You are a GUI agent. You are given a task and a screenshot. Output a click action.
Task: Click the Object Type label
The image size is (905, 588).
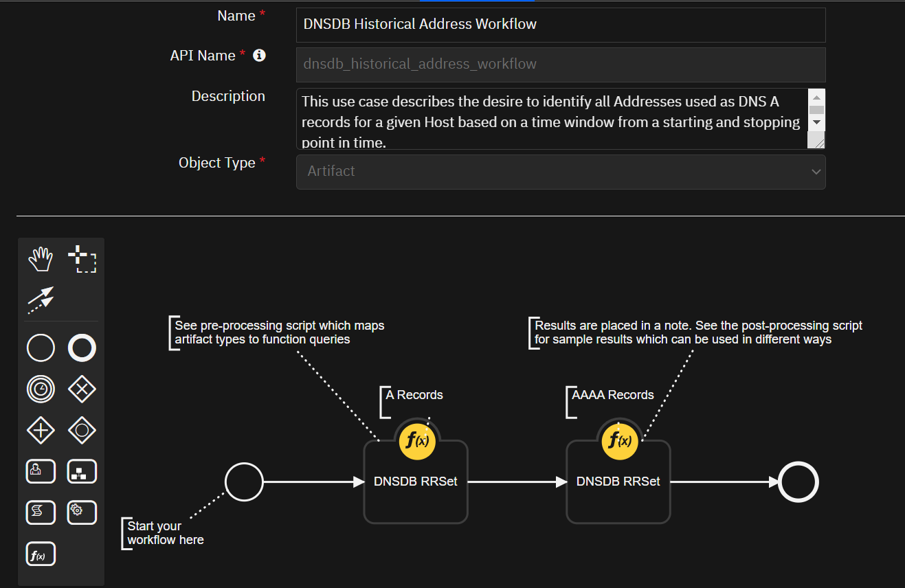point(217,163)
